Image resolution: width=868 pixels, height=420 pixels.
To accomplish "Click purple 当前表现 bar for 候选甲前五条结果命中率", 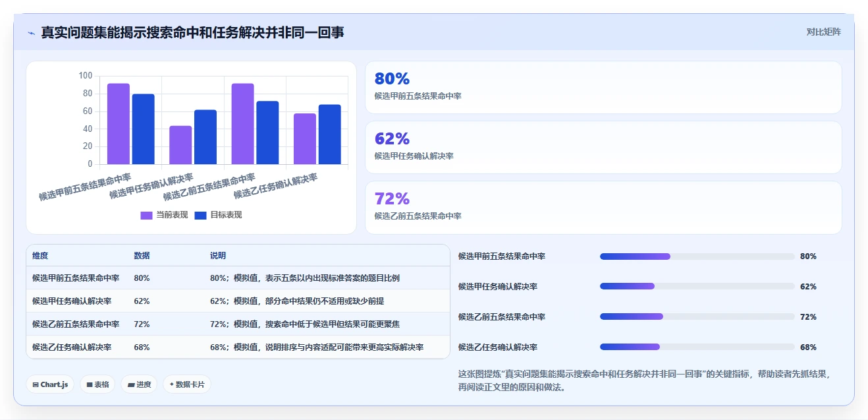I will 119,124.
